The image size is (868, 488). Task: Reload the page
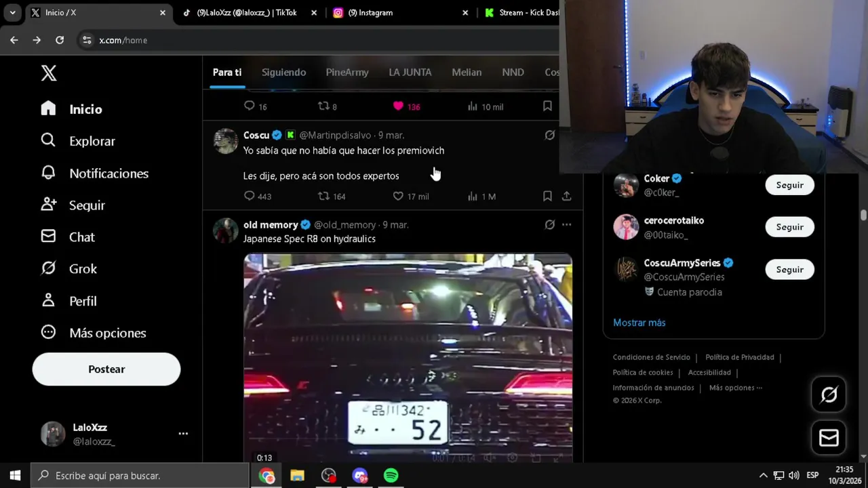pos(60,40)
